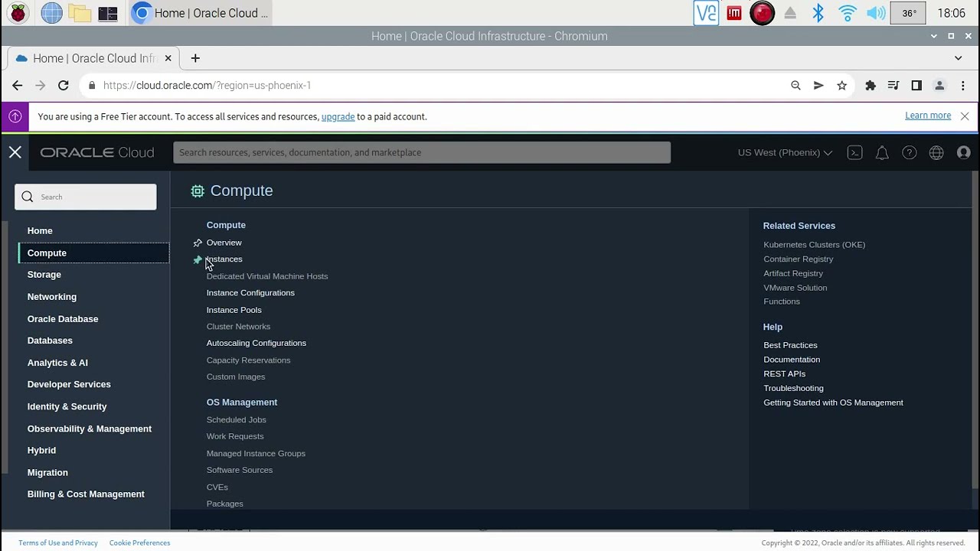The height and width of the screenshot is (551, 980).
Task: Select Identity & Security in the menu
Action: 67,406
